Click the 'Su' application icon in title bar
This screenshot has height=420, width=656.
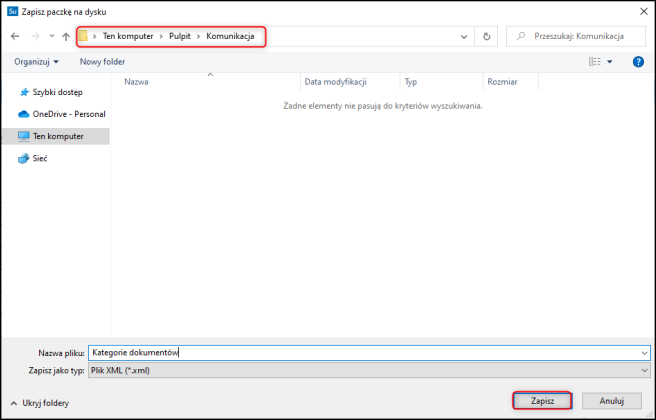[13, 12]
